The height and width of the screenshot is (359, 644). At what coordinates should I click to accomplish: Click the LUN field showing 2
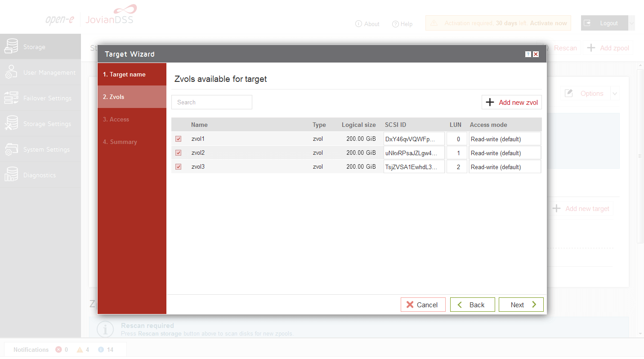(x=457, y=167)
